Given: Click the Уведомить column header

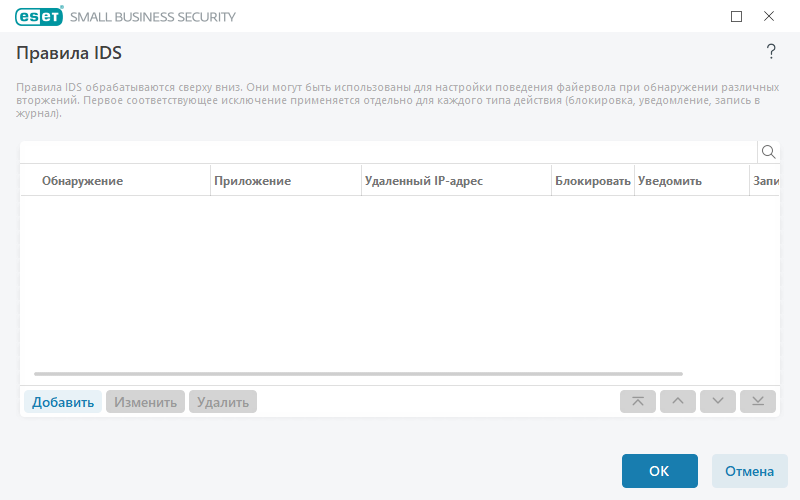Looking at the screenshot, I should click(x=670, y=181).
